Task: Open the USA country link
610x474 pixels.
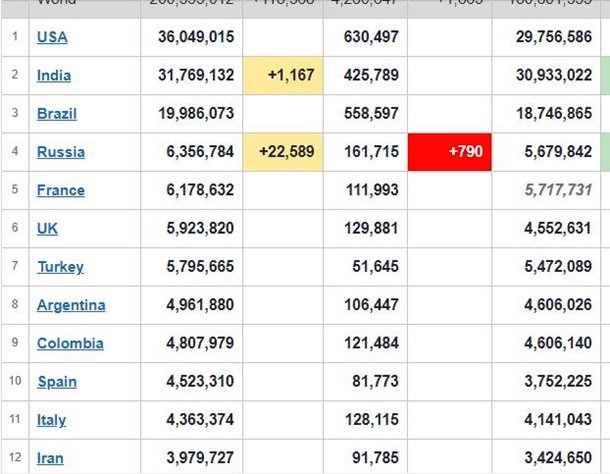Action: pos(52,38)
